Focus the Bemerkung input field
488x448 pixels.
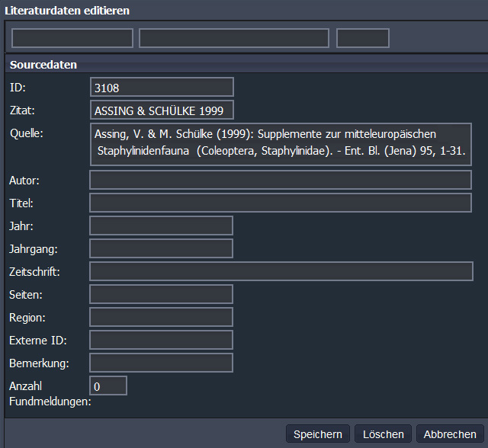click(162, 363)
